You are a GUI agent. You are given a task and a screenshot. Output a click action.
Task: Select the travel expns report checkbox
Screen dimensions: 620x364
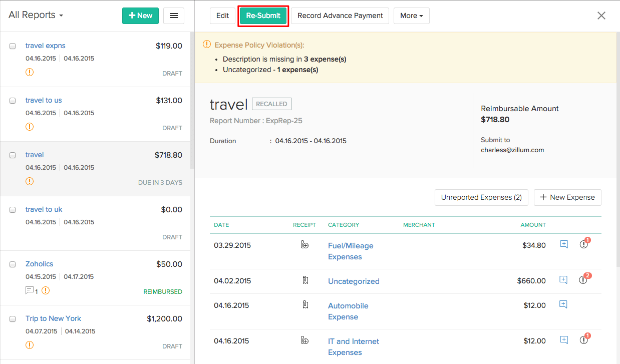click(x=13, y=46)
